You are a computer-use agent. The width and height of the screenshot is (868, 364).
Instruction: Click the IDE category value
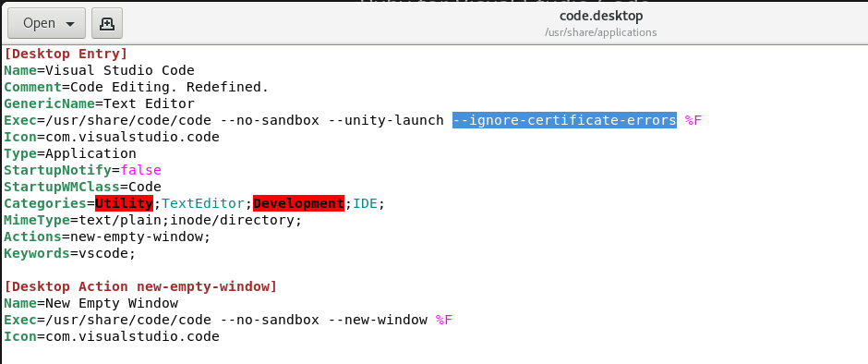pyautogui.click(x=365, y=203)
